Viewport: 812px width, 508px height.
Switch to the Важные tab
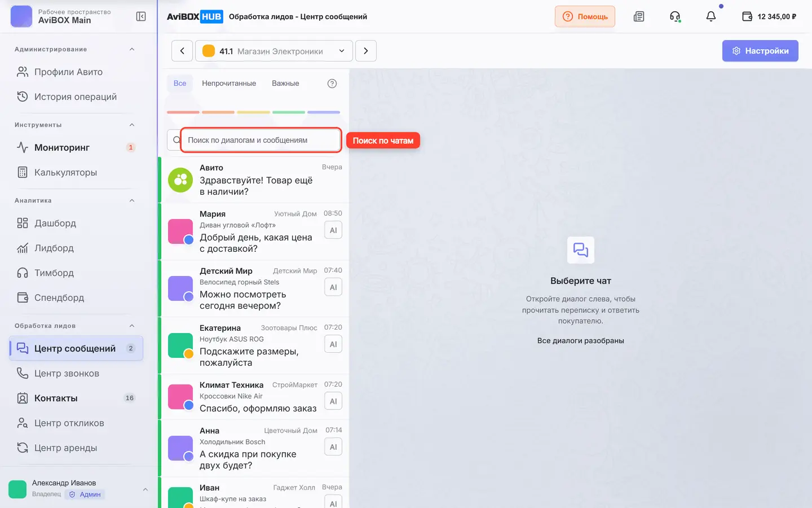[x=285, y=84]
